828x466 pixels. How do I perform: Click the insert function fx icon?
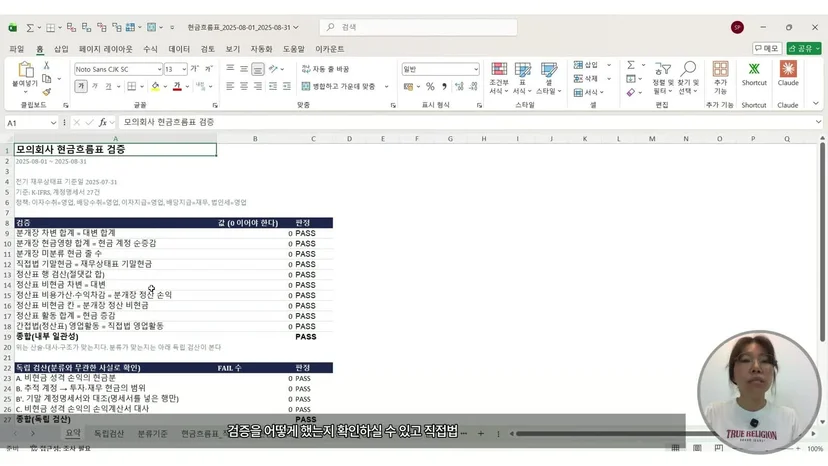click(x=102, y=123)
